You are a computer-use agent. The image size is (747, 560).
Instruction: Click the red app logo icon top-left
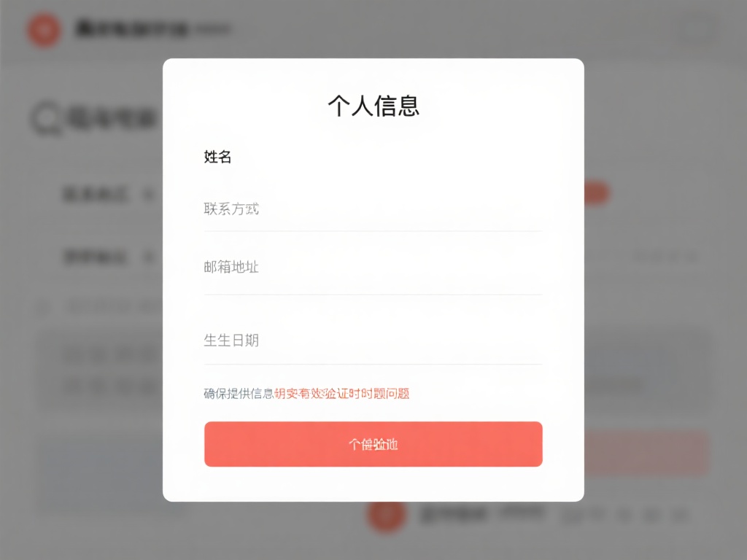[x=43, y=30]
